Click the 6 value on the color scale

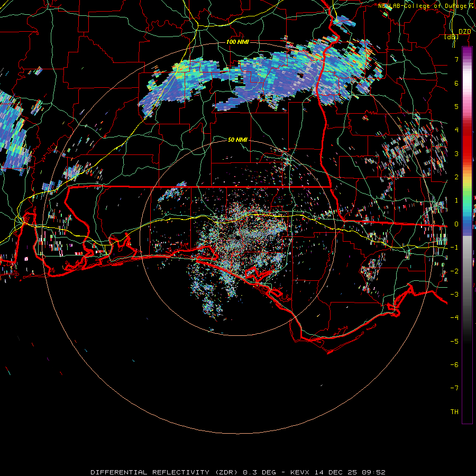pos(456,83)
